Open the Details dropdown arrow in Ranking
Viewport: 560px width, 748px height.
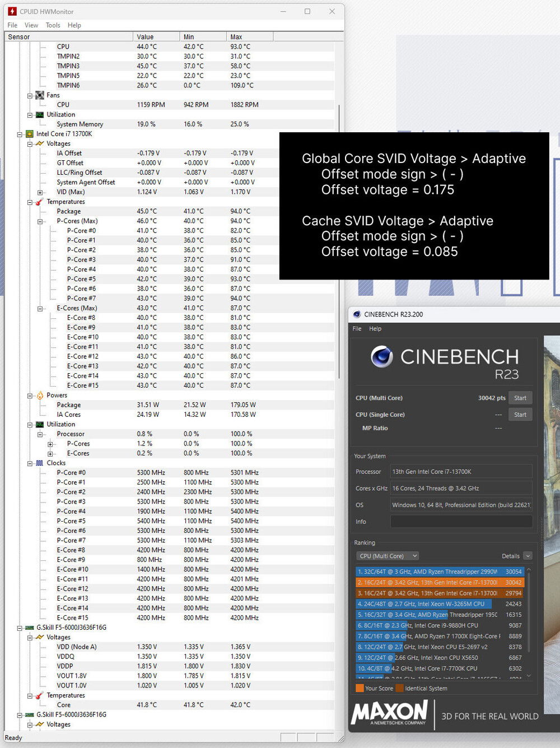(528, 556)
